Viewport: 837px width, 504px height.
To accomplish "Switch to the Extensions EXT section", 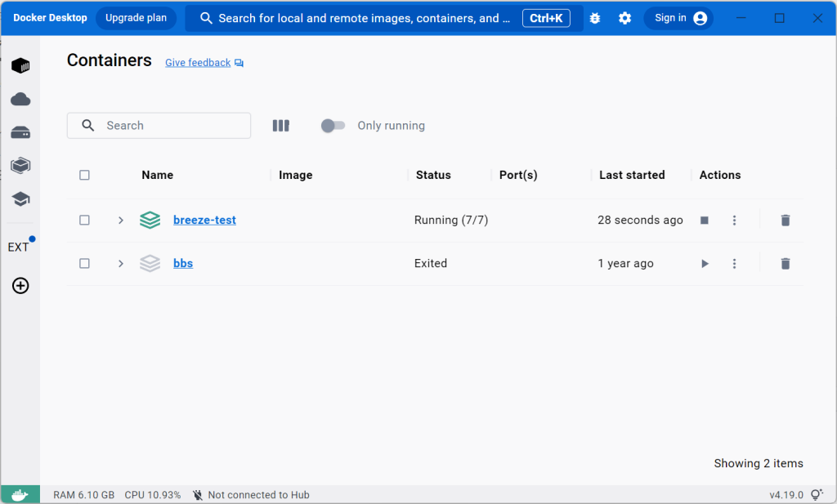I will coord(20,247).
